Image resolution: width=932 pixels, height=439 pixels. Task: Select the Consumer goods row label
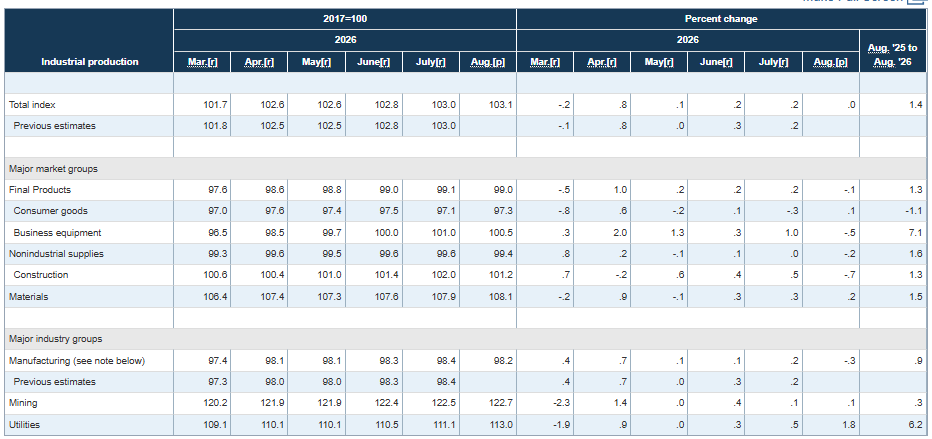pyautogui.click(x=51, y=211)
